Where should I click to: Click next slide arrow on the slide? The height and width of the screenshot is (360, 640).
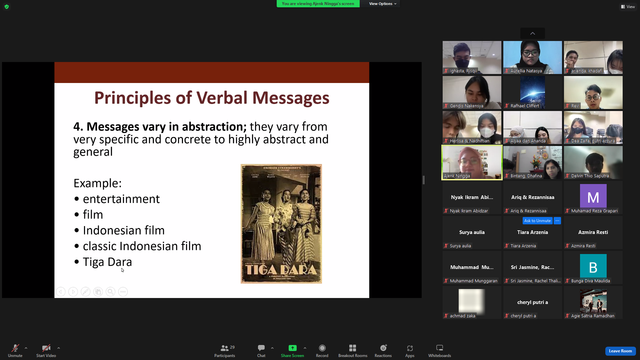(x=73, y=291)
